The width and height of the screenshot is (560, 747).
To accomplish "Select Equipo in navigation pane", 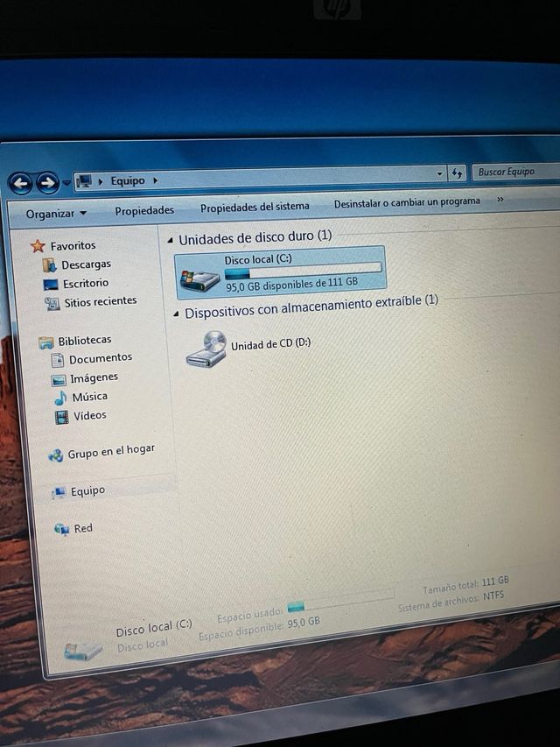I will pos(87,491).
